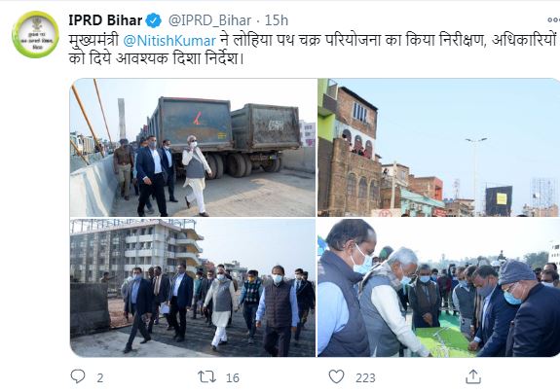This screenshot has height=392, width=560.
Task: Click the second line of the tweet text
Action: click(157, 58)
